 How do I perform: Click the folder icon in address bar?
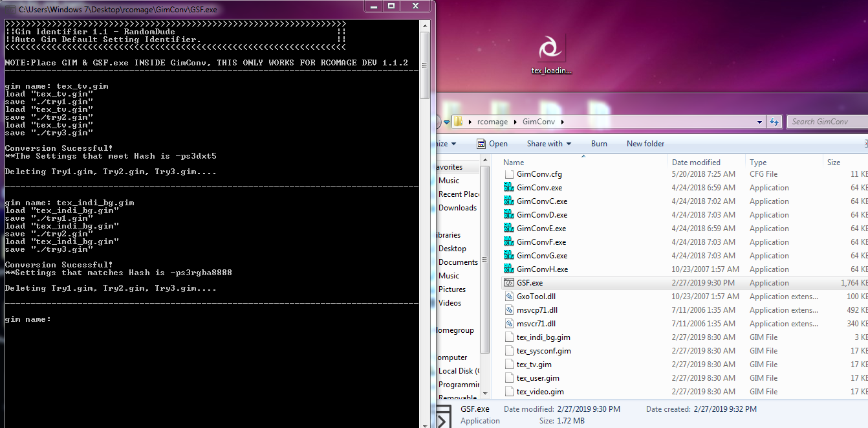(x=458, y=122)
